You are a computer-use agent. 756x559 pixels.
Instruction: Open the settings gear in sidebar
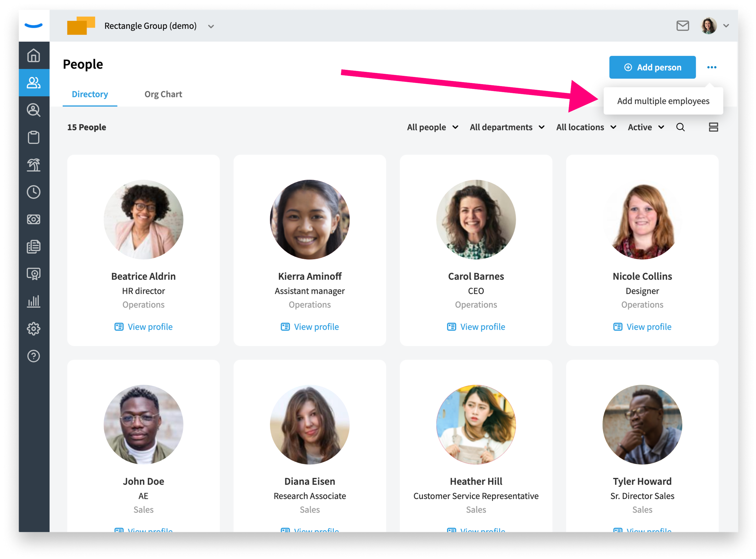(33, 329)
